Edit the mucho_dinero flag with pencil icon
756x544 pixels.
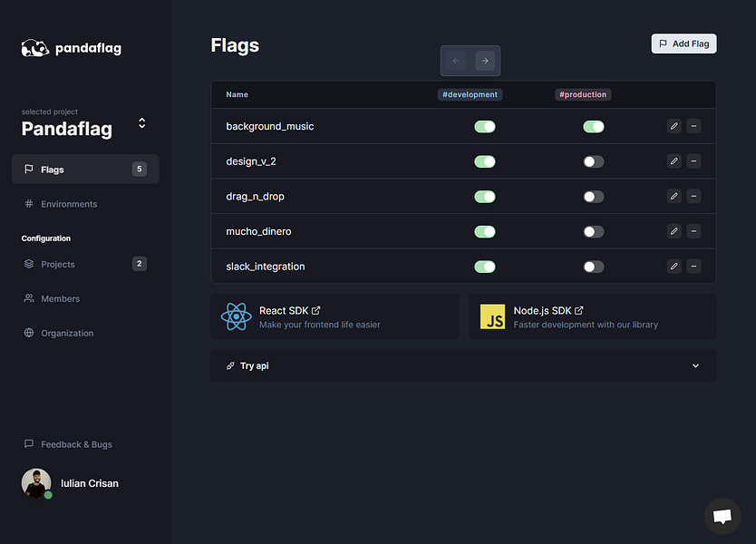point(674,231)
